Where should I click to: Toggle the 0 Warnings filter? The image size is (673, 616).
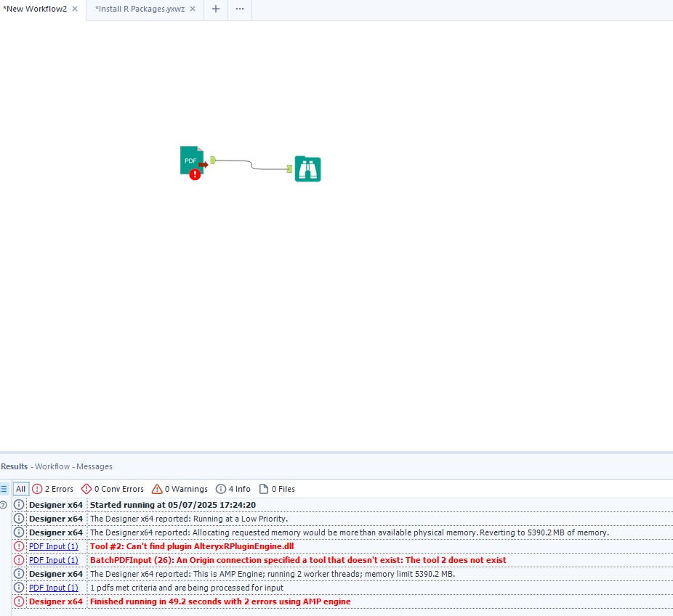pyautogui.click(x=180, y=489)
